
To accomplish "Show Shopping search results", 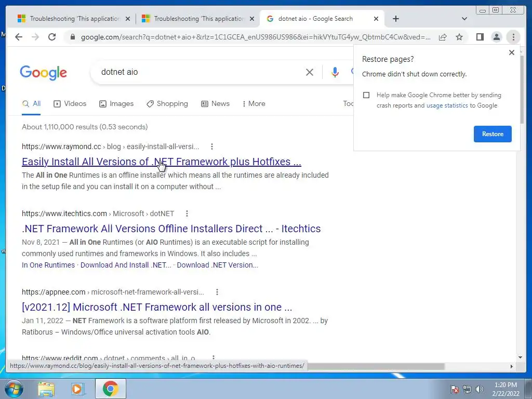I will pyautogui.click(x=167, y=103).
